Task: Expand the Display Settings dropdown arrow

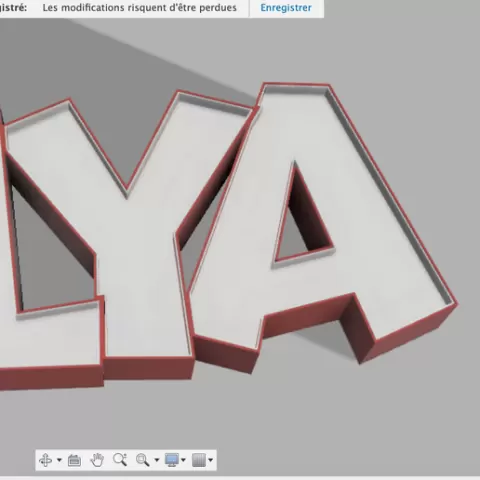Action: 183,460
